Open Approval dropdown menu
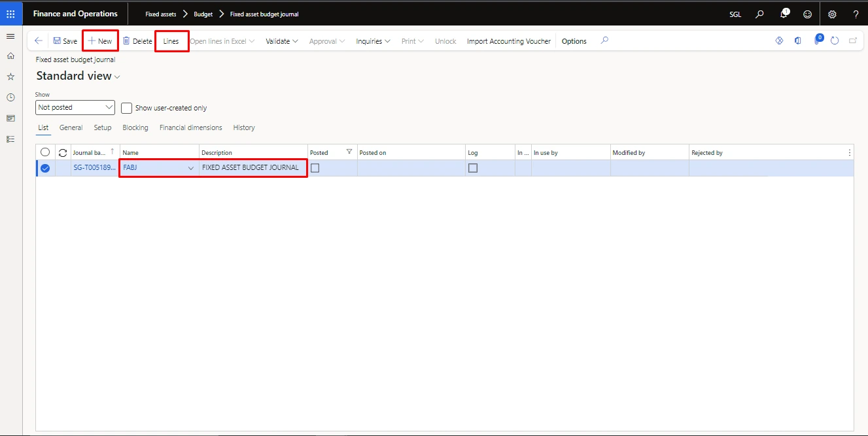The width and height of the screenshot is (868, 436). point(327,41)
